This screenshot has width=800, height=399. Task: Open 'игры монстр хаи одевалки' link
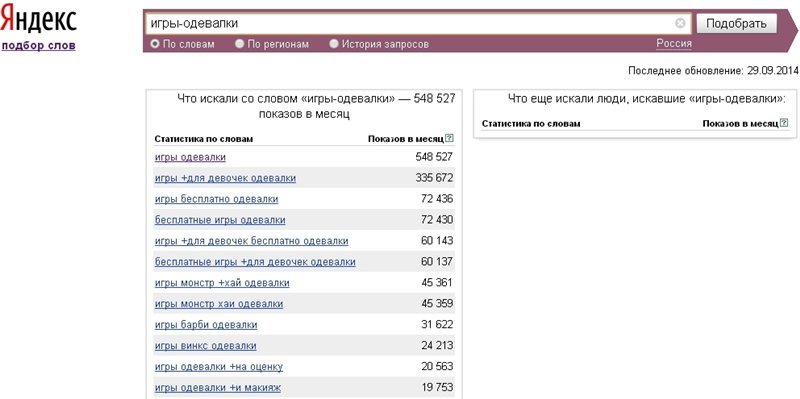click(219, 304)
